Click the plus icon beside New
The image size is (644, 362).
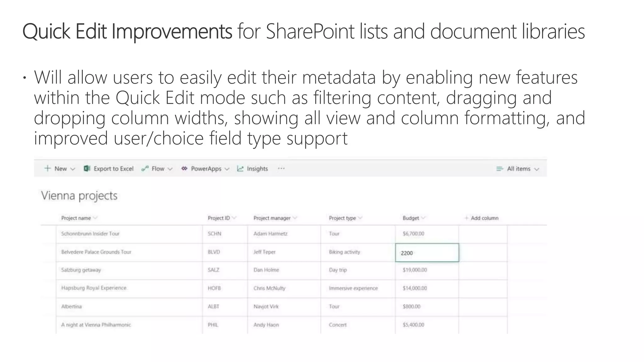(x=47, y=168)
